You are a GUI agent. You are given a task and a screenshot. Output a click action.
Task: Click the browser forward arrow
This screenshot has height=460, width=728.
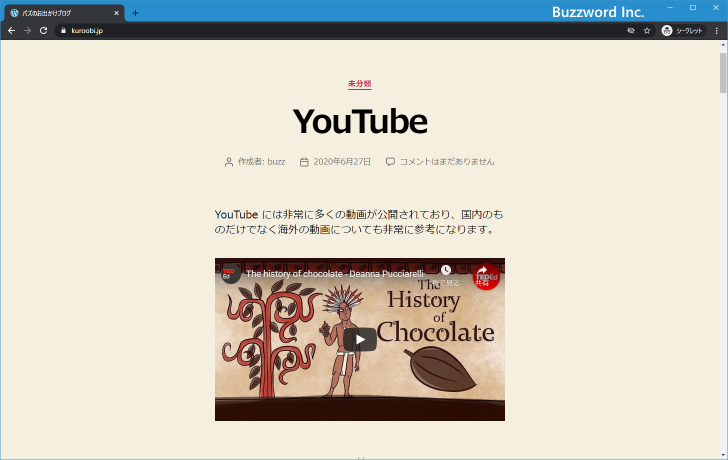[27, 31]
